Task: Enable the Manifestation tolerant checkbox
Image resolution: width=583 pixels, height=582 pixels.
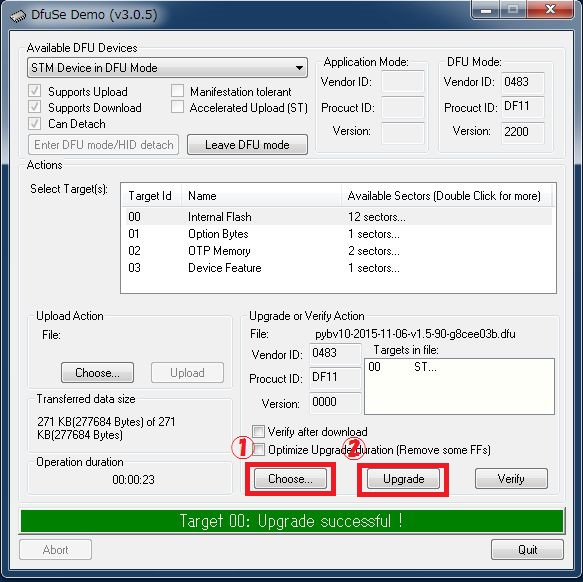Action: (177, 91)
